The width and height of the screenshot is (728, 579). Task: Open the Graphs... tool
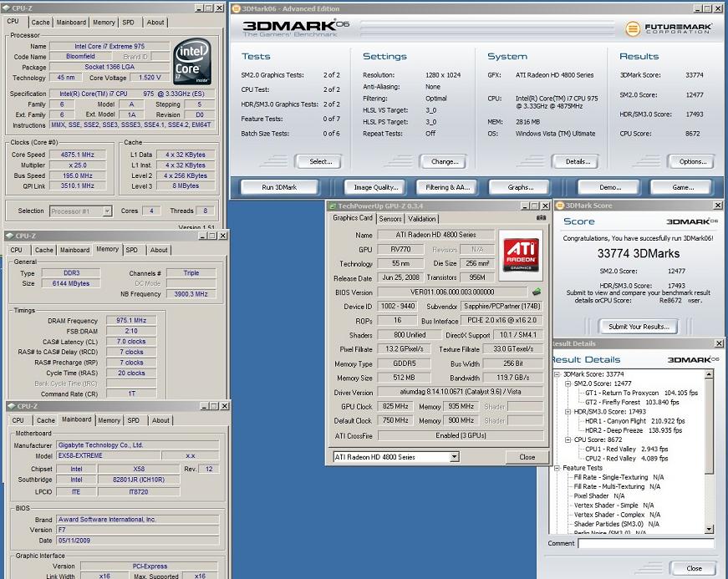(x=520, y=187)
